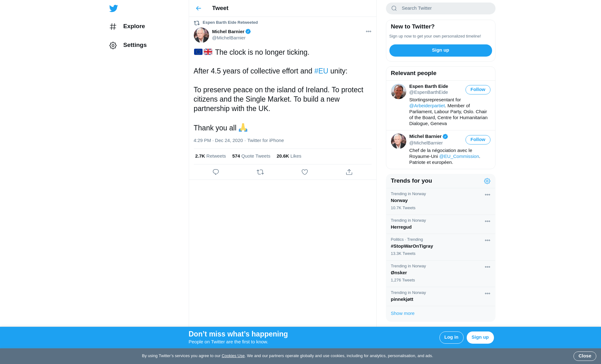The width and height of the screenshot is (601, 364).
Task: Click Log in on bottom banner
Action: tap(451, 337)
